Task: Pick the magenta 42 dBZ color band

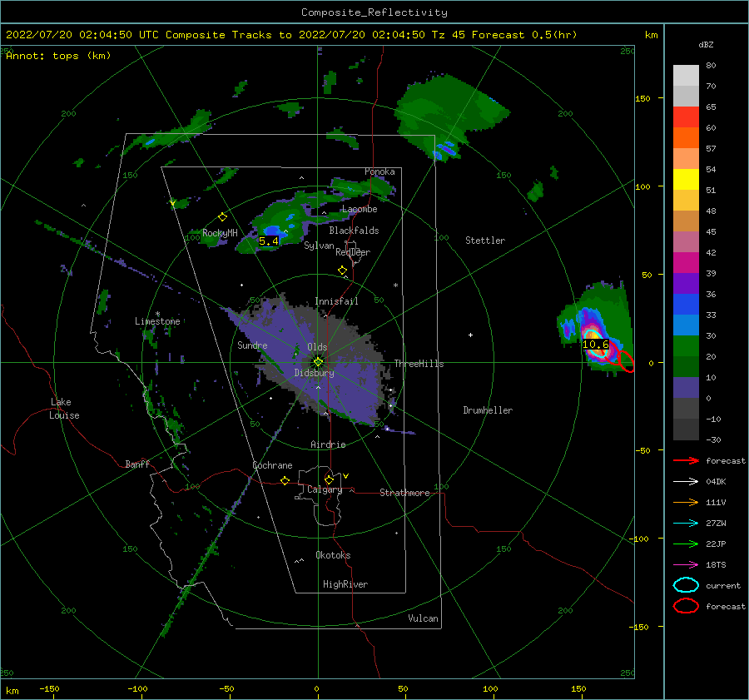Action: [686, 262]
